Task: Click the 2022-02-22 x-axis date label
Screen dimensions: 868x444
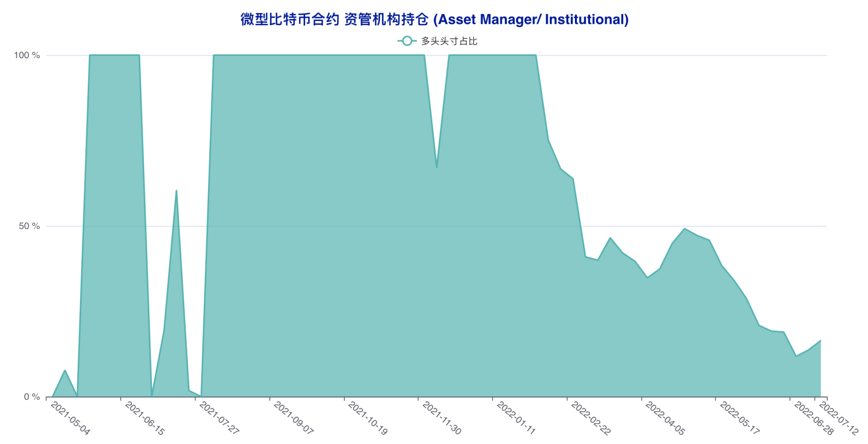Action: tap(591, 418)
